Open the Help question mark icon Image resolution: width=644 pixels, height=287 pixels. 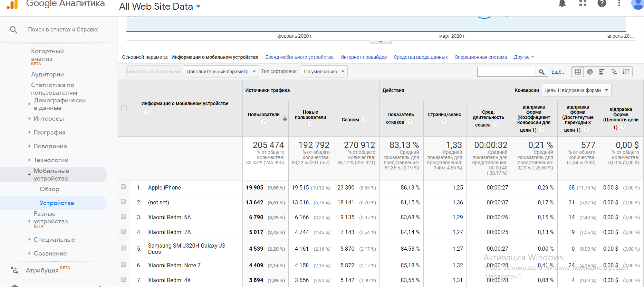pyautogui.click(x=602, y=3)
